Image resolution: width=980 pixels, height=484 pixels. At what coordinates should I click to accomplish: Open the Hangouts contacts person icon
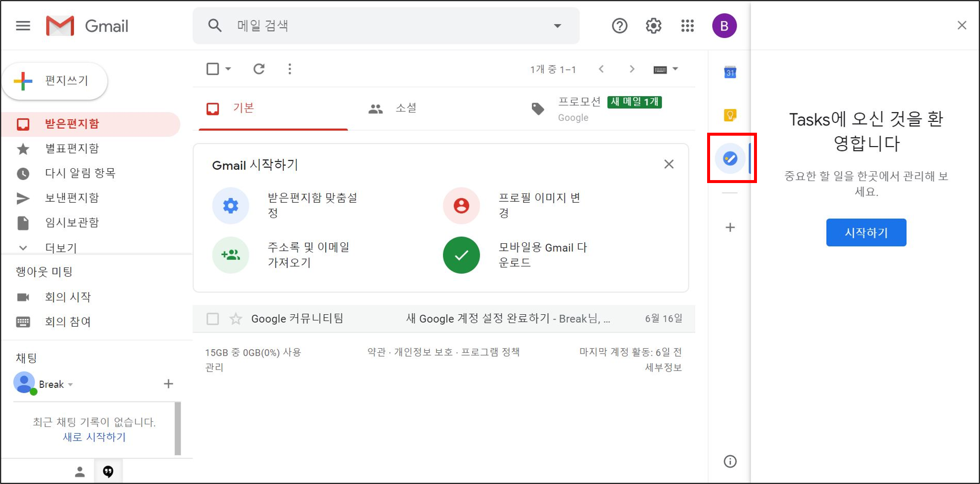pyautogui.click(x=80, y=472)
